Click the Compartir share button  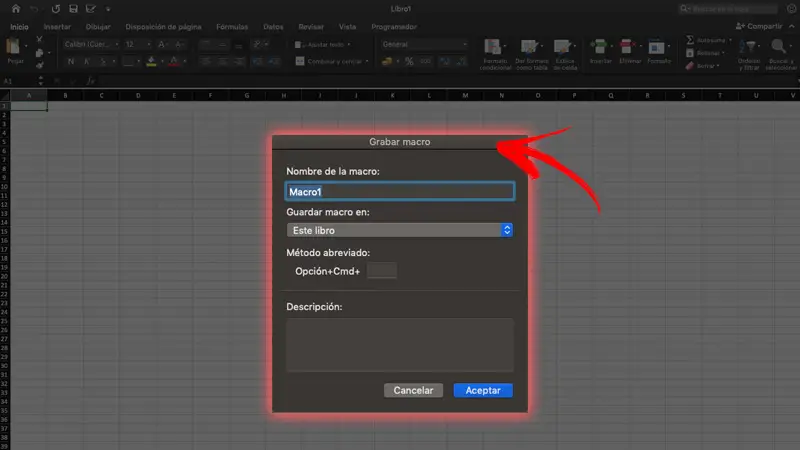coord(759,26)
